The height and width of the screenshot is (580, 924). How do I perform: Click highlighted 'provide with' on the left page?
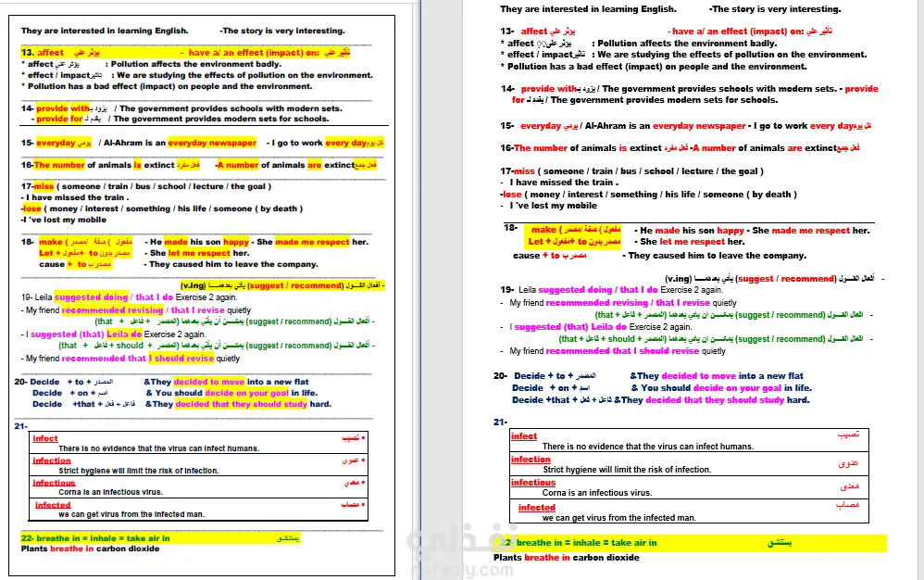pos(62,108)
